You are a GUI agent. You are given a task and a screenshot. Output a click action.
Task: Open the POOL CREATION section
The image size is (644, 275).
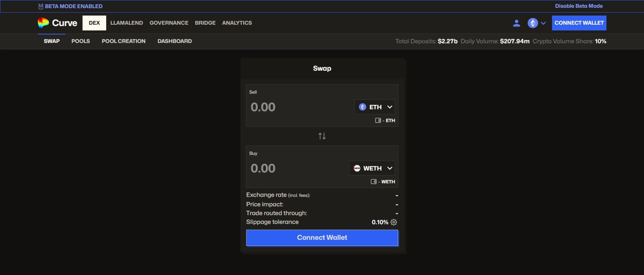coord(124,41)
